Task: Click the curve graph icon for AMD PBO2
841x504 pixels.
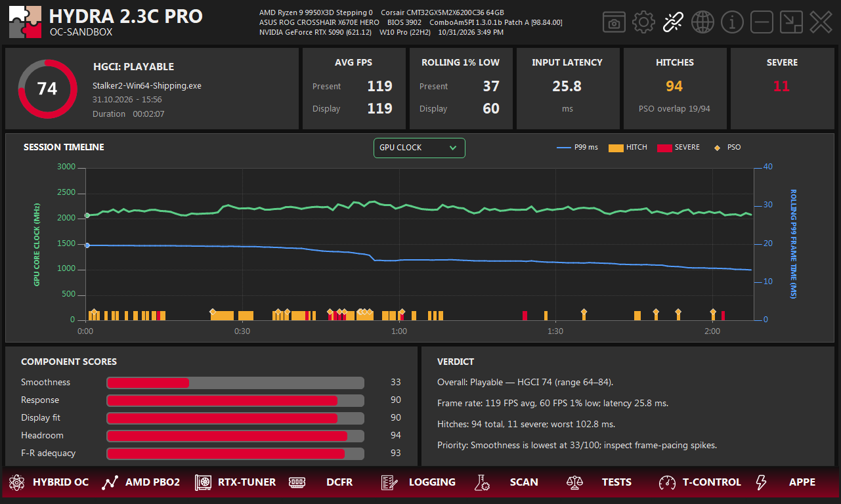Action: pos(110,482)
